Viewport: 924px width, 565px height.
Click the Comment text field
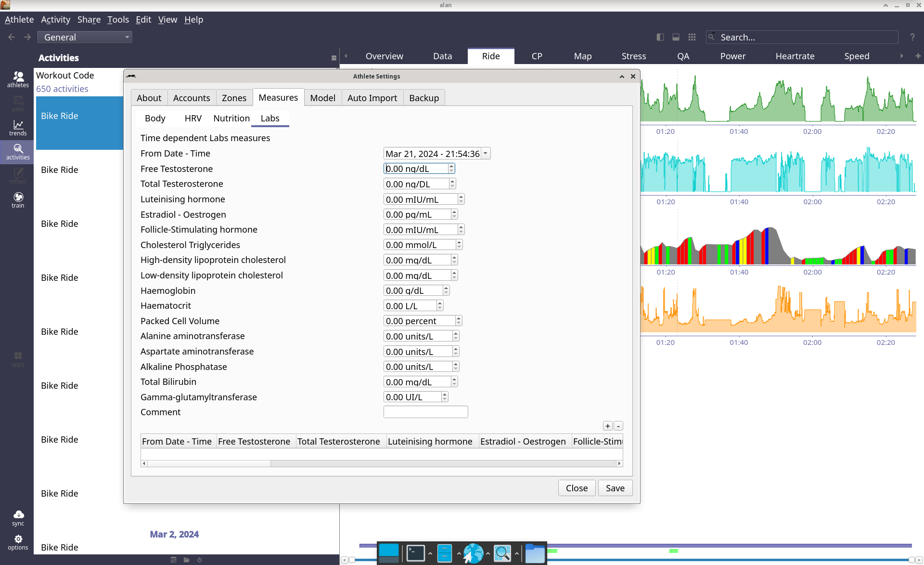pyautogui.click(x=425, y=412)
